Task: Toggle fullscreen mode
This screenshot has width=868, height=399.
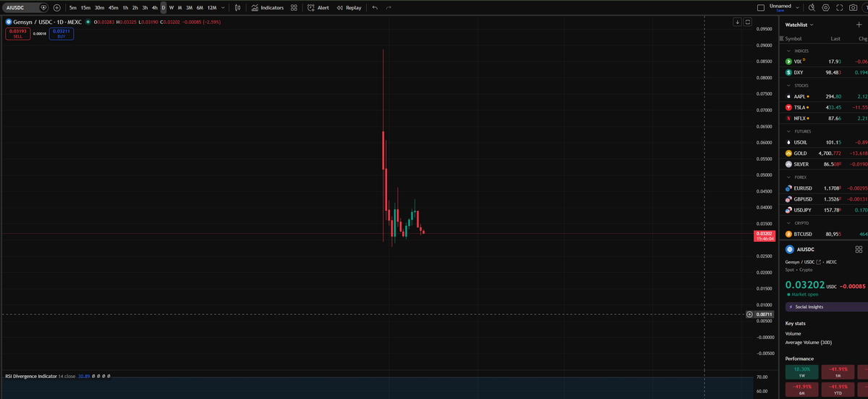Action: pos(840,7)
